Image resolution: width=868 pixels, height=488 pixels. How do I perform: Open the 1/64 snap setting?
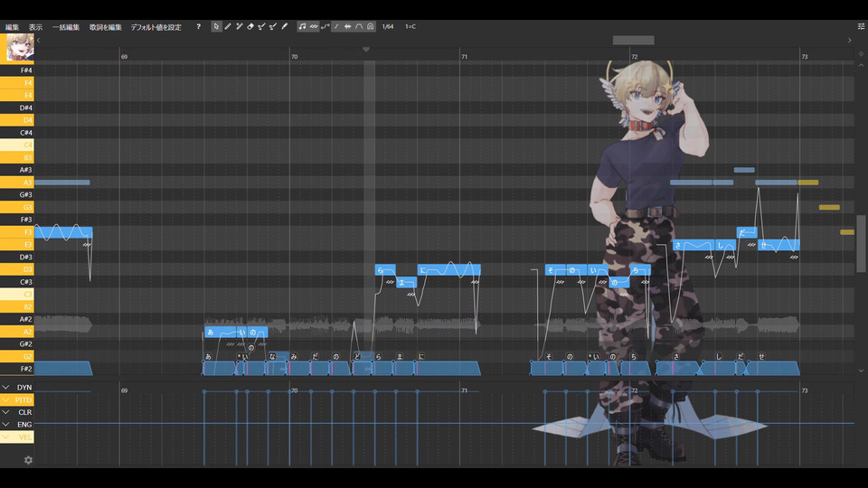(x=388, y=26)
